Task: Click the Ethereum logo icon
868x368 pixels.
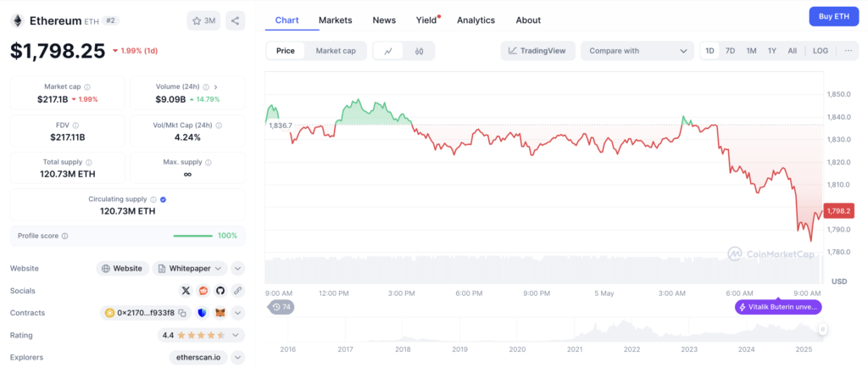Action: click(17, 21)
